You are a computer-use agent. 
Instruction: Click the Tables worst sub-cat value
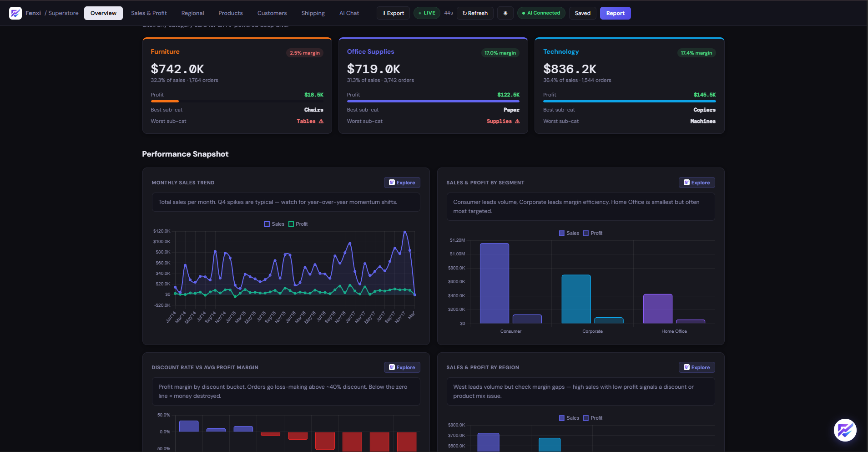coord(306,121)
